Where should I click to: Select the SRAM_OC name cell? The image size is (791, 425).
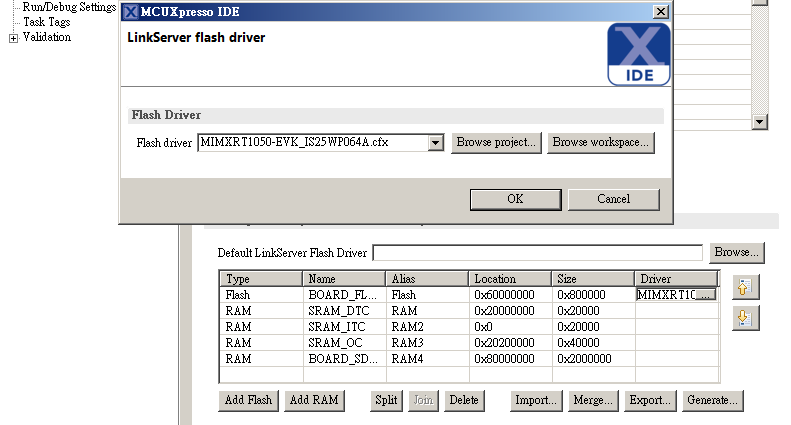(344, 343)
